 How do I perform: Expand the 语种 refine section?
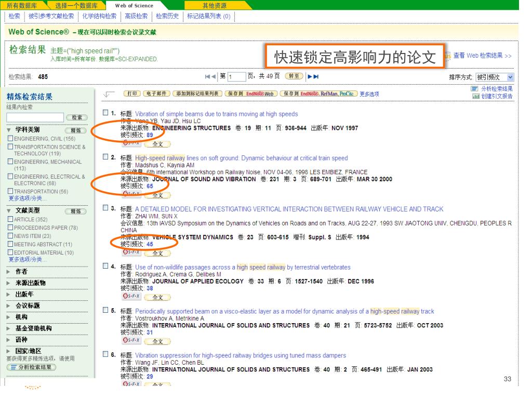click(x=8, y=340)
